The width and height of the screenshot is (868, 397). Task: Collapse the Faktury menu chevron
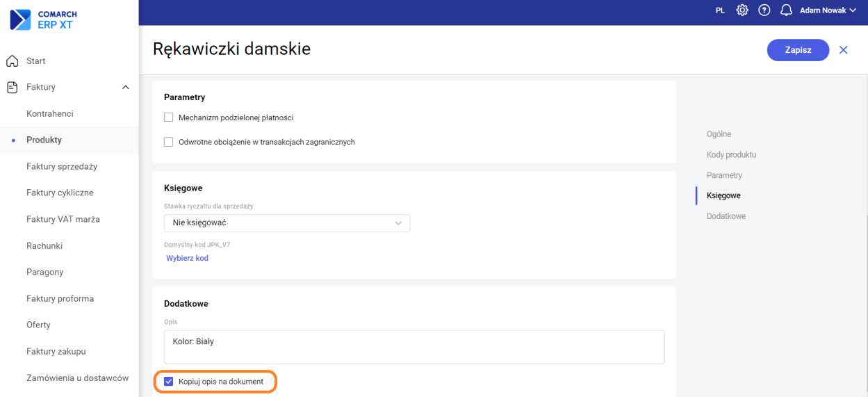[x=125, y=88]
